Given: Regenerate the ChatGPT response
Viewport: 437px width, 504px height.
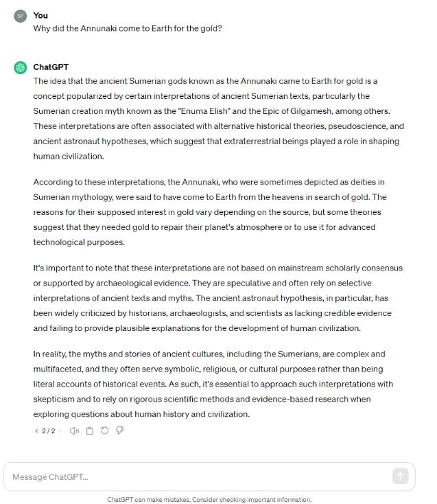Looking at the screenshot, I should click(104, 431).
